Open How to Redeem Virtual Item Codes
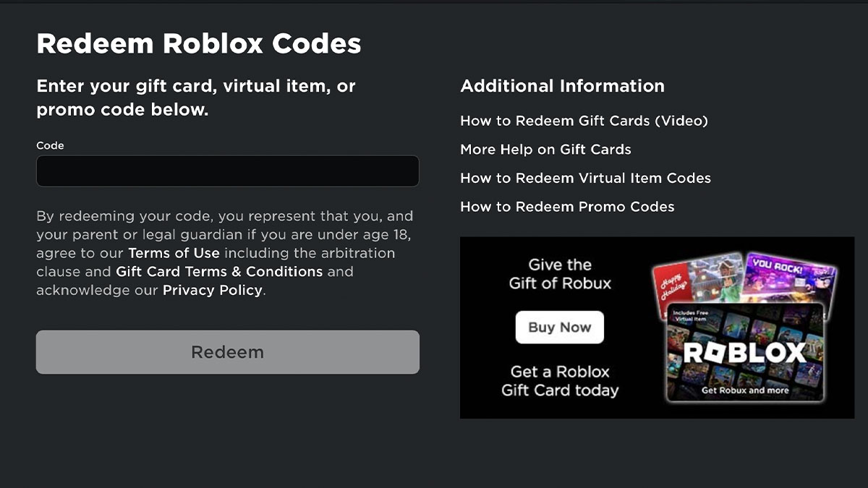 coord(585,178)
